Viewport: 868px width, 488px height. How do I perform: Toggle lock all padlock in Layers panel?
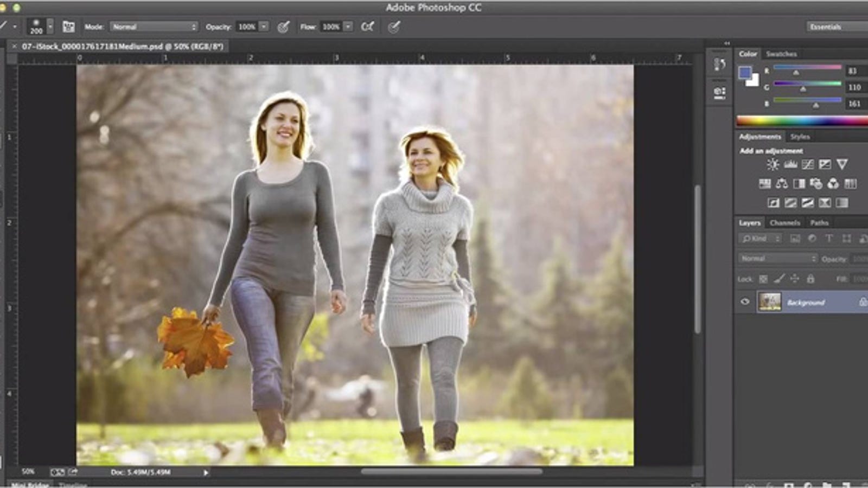(x=810, y=279)
